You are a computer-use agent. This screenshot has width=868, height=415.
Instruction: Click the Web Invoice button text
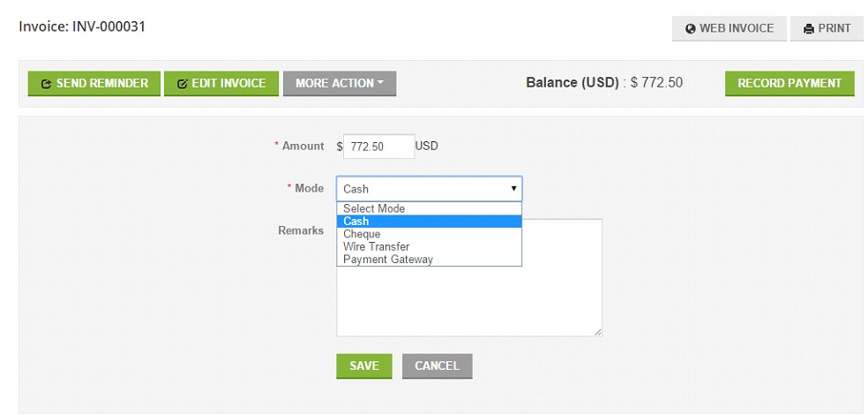click(737, 28)
